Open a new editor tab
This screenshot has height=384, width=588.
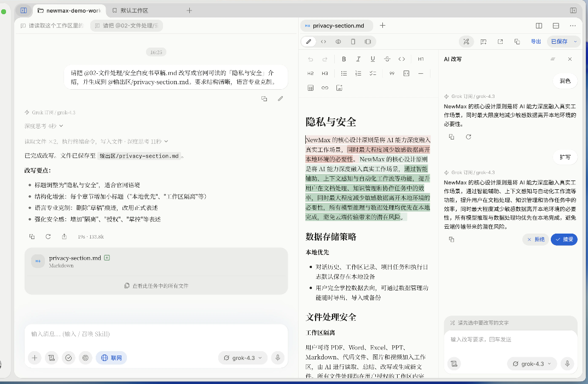click(x=382, y=26)
